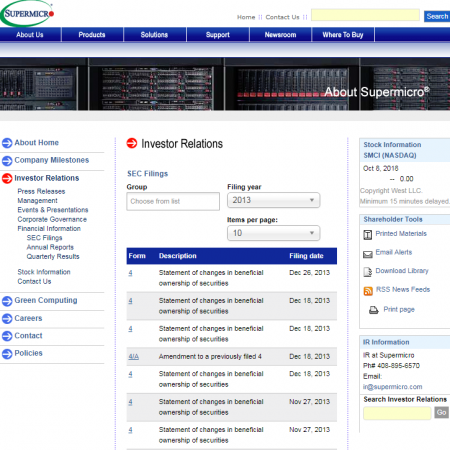Click the Printed Materials icon
The width and height of the screenshot is (450, 450).
367,235
